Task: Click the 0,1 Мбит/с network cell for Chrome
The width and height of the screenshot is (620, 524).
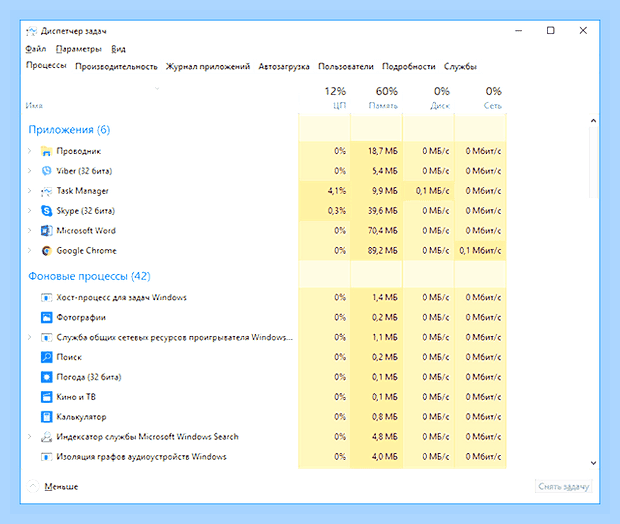Action: (480, 250)
